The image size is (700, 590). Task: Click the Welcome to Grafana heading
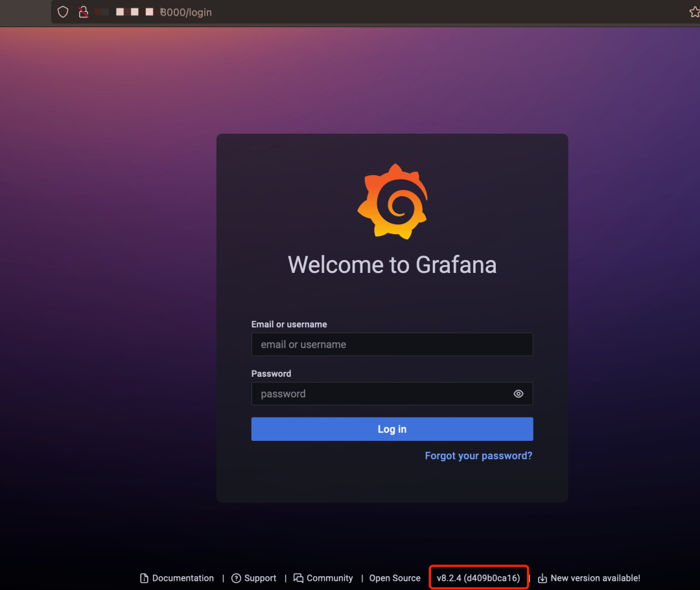[392, 265]
